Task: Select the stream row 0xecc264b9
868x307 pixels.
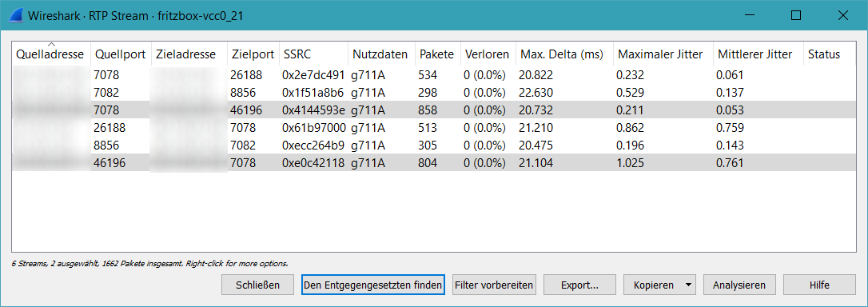Action: [435, 146]
